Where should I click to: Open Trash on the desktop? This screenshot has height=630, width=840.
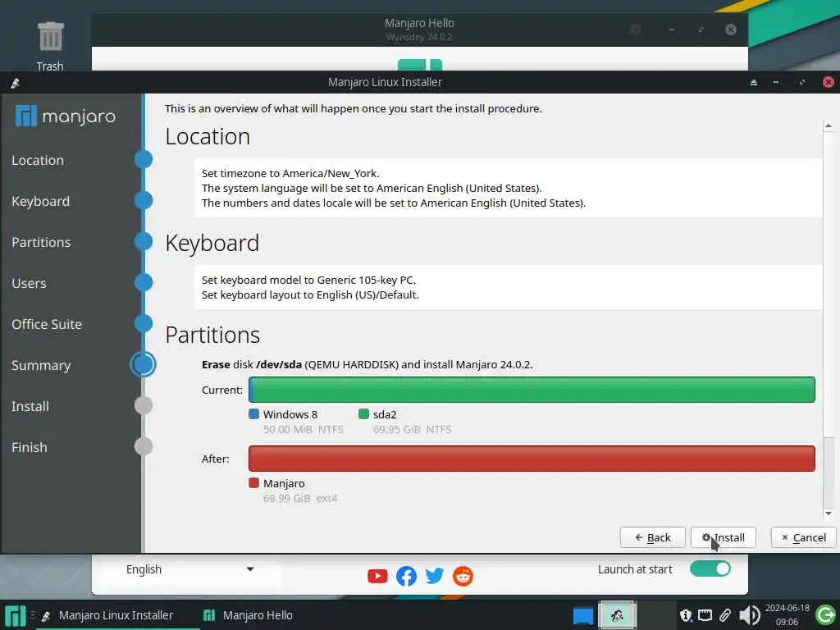[50, 46]
